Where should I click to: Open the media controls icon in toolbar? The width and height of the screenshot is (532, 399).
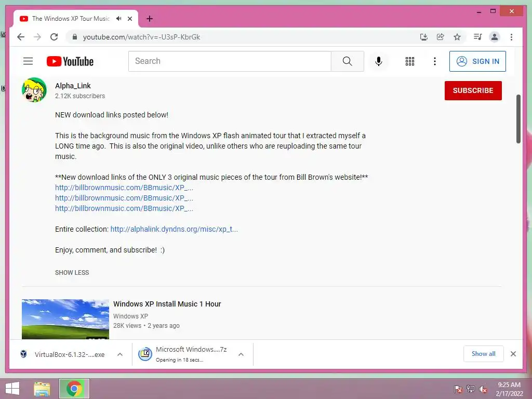pos(478,37)
